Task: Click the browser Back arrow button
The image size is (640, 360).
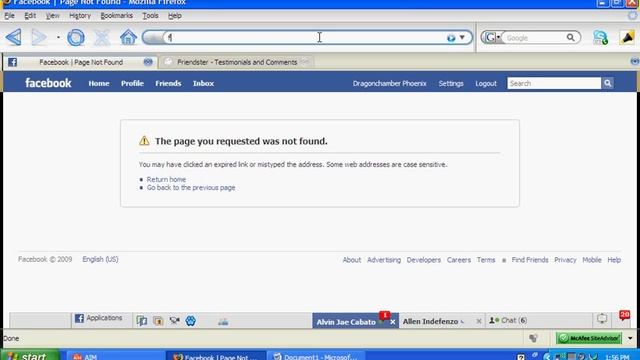Action: tap(14, 38)
